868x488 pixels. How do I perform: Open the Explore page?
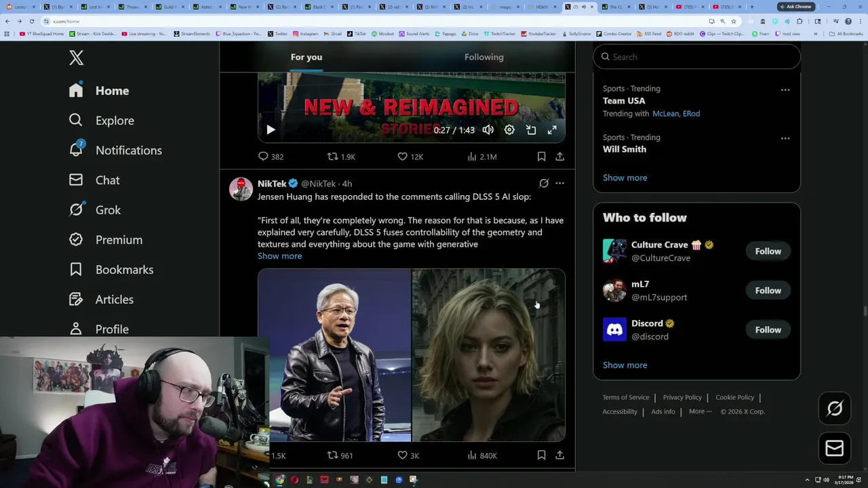tap(101, 121)
